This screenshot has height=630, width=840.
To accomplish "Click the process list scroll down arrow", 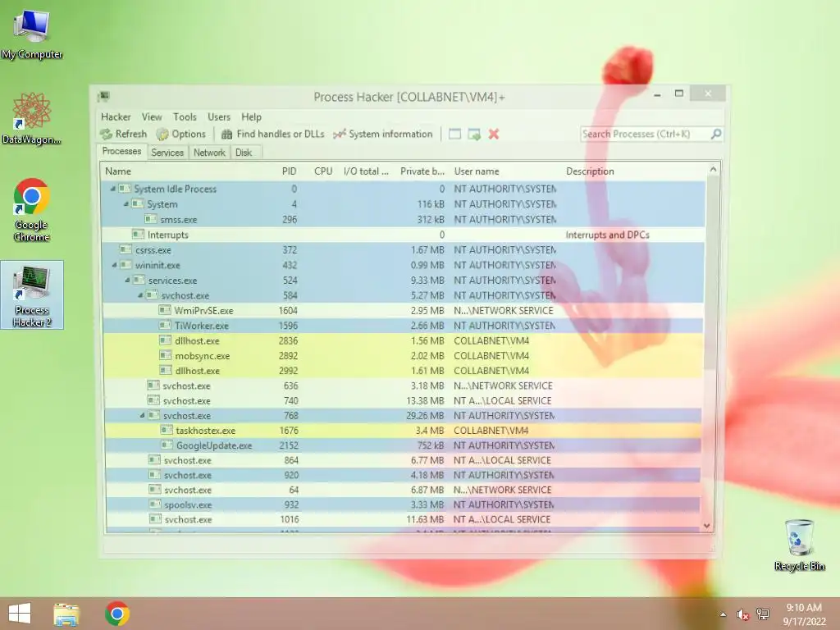I will [x=706, y=526].
